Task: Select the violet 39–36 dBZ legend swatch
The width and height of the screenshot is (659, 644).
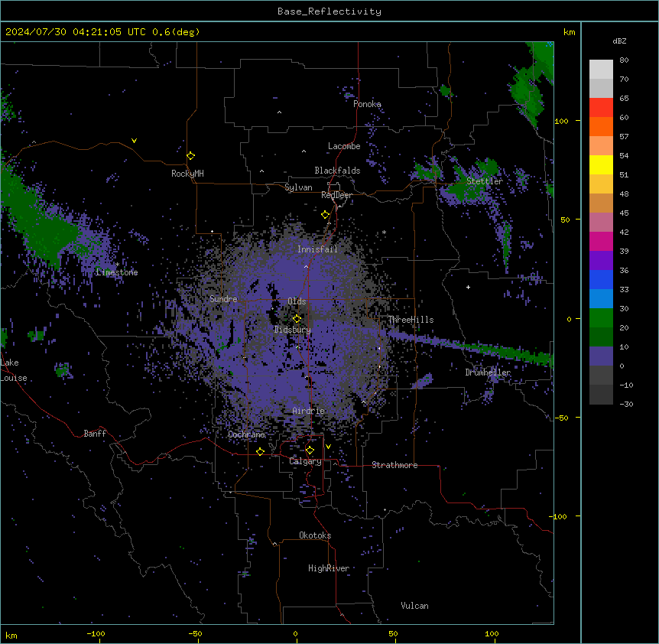Action: (601, 261)
